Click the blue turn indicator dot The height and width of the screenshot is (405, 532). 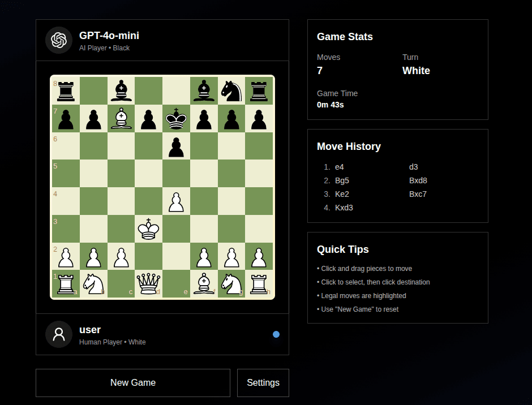276,334
